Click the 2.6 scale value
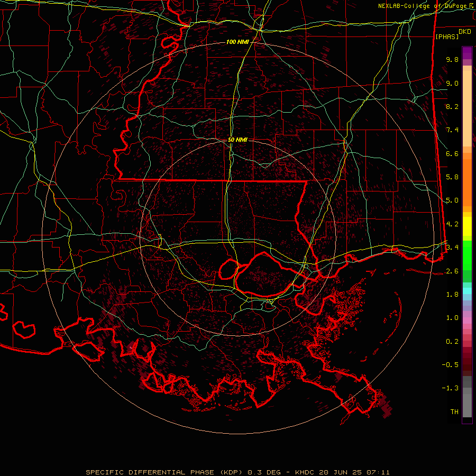Screen dimensions: 476x476 (452, 271)
